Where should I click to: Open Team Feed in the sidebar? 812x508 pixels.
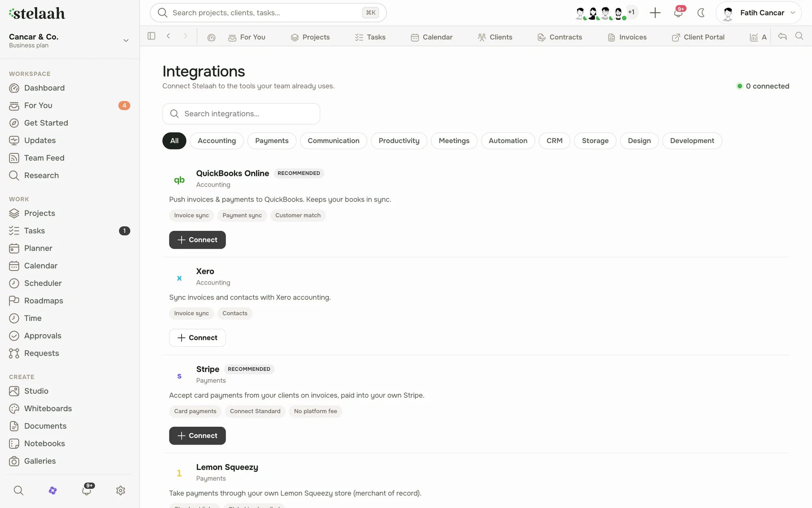point(70,158)
